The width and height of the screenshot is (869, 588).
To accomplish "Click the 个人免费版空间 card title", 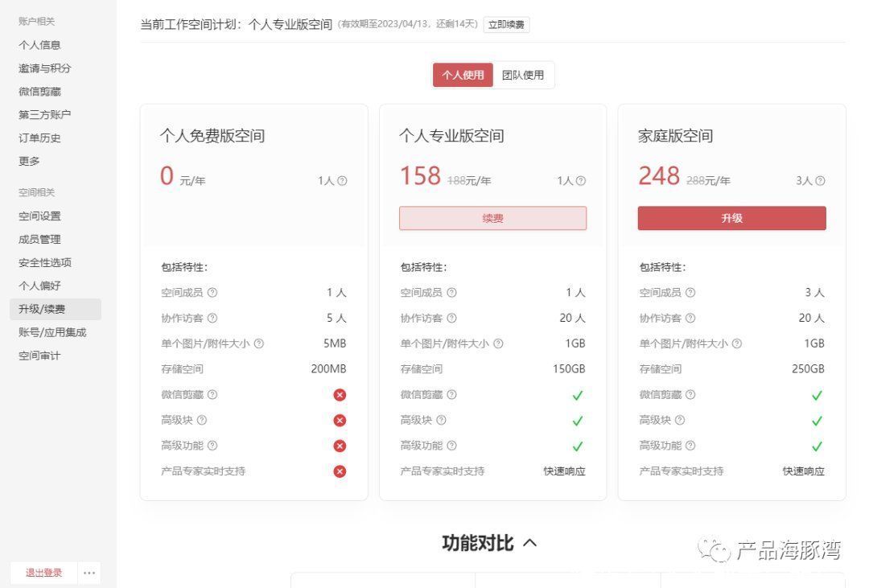I will [212, 136].
